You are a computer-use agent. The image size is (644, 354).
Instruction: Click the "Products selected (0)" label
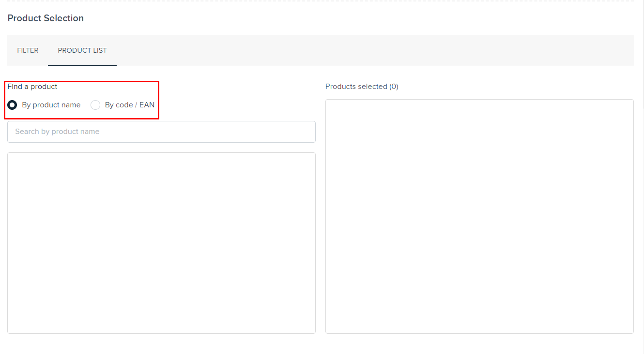pyautogui.click(x=361, y=87)
